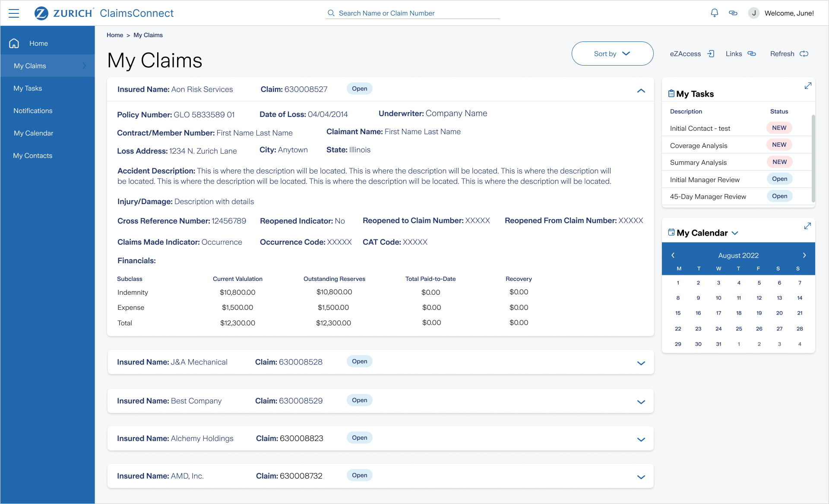Open the hamburger menu icon
Screen dimensions: 829x504
pyautogui.click(x=14, y=13)
